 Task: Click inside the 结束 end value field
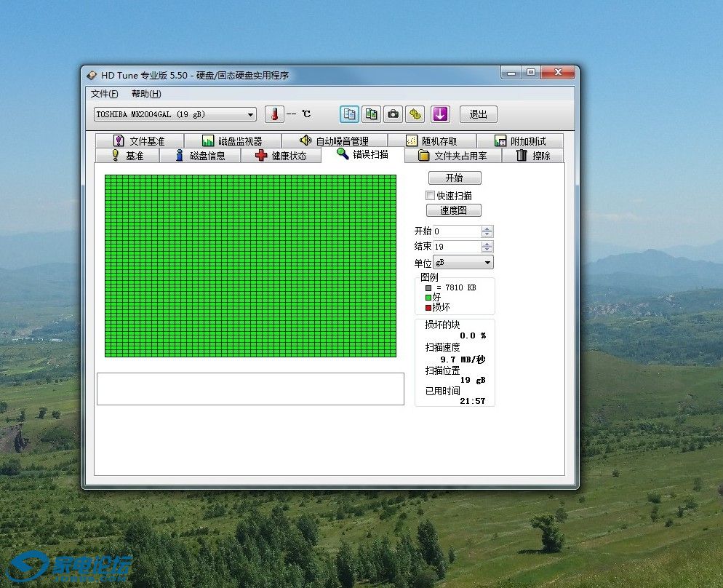coord(456,247)
